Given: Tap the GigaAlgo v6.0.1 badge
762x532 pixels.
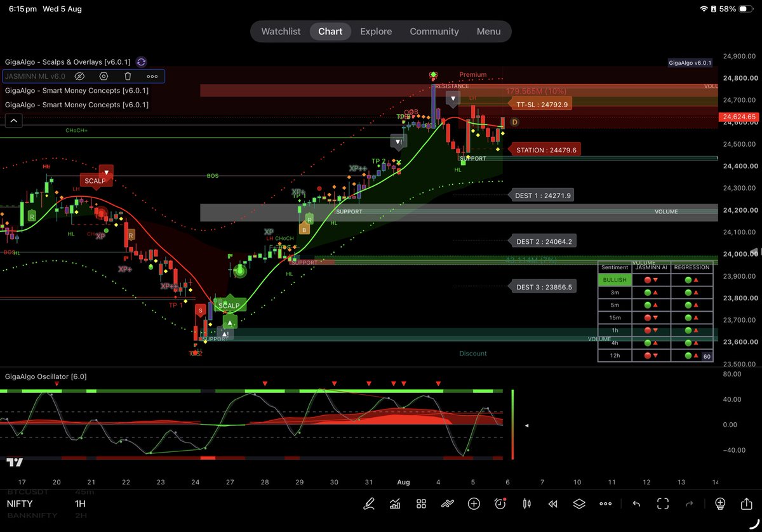Looking at the screenshot, I should point(690,63).
